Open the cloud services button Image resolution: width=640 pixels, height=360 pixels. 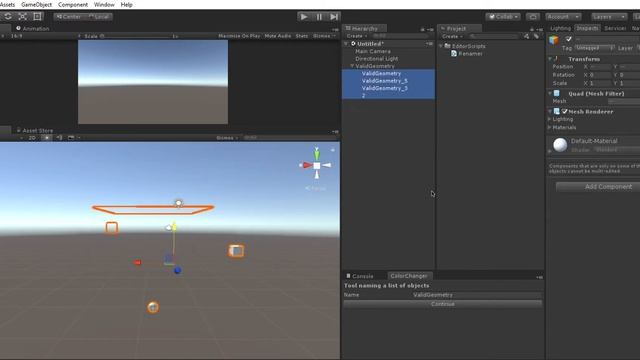533,17
